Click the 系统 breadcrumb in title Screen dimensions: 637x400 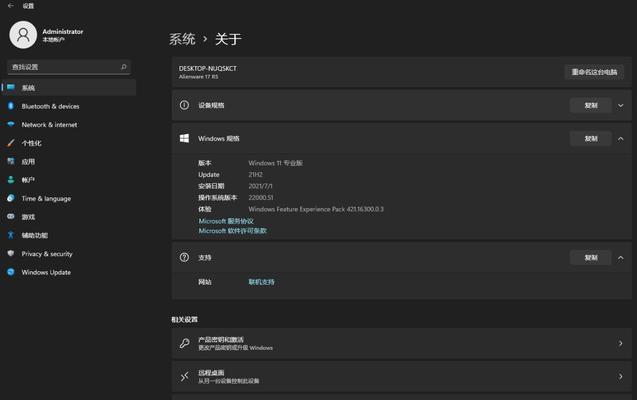(x=182, y=39)
